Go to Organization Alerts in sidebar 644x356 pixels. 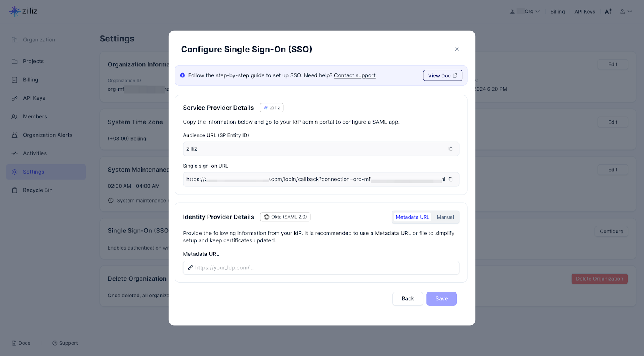(x=47, y=135)
